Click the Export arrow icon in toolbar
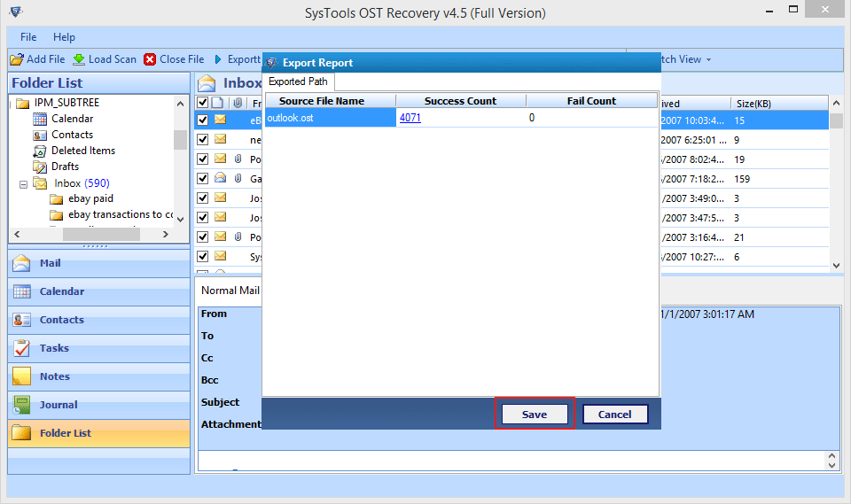 (218, 59)
